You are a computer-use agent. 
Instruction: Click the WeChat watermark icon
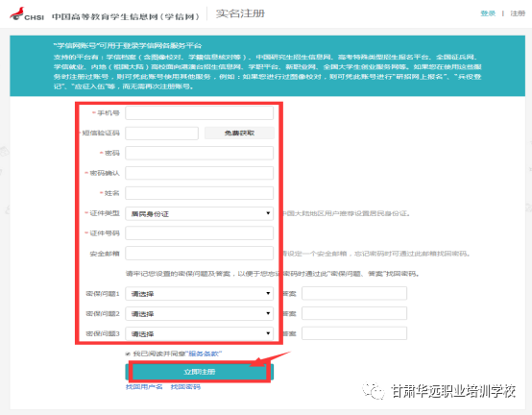pos(374,391)
